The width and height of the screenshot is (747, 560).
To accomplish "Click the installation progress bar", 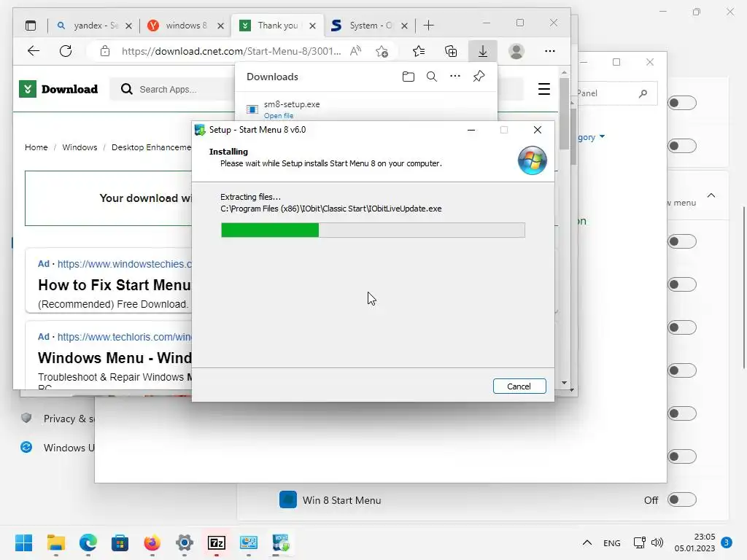I will (x=373, y=230).
